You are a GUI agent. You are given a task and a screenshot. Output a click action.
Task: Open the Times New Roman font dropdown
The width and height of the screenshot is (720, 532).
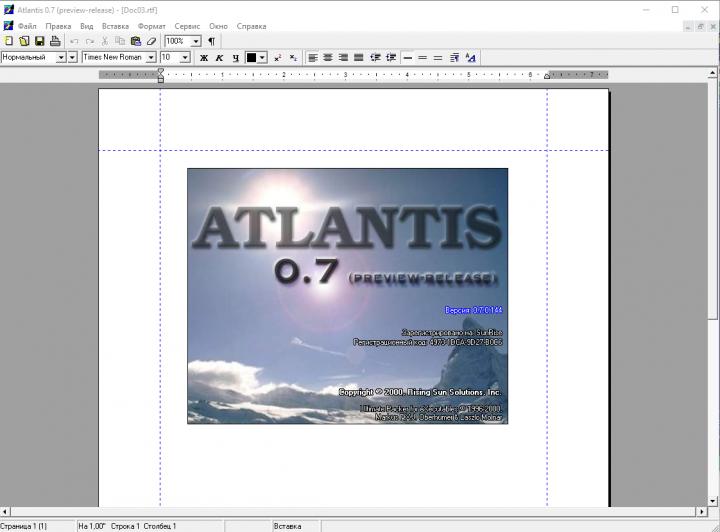(151, 57)
